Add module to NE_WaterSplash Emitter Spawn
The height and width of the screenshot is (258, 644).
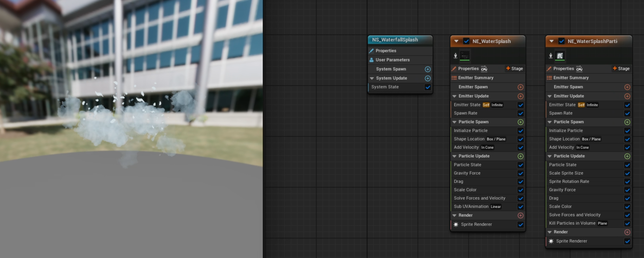[520, 87]
